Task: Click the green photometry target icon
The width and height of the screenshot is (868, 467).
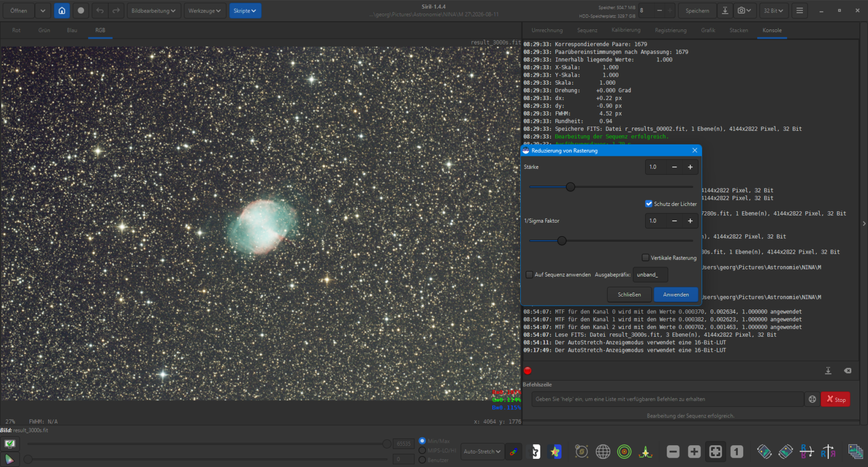Action: pos(624,452)
